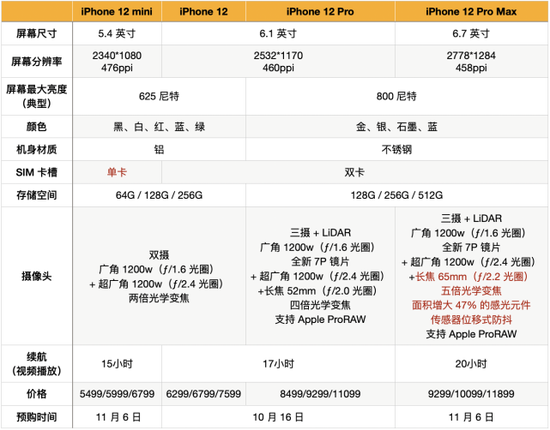
Task: Click the red 五倍光学变焦 text
Action: [x=471, y=291]
